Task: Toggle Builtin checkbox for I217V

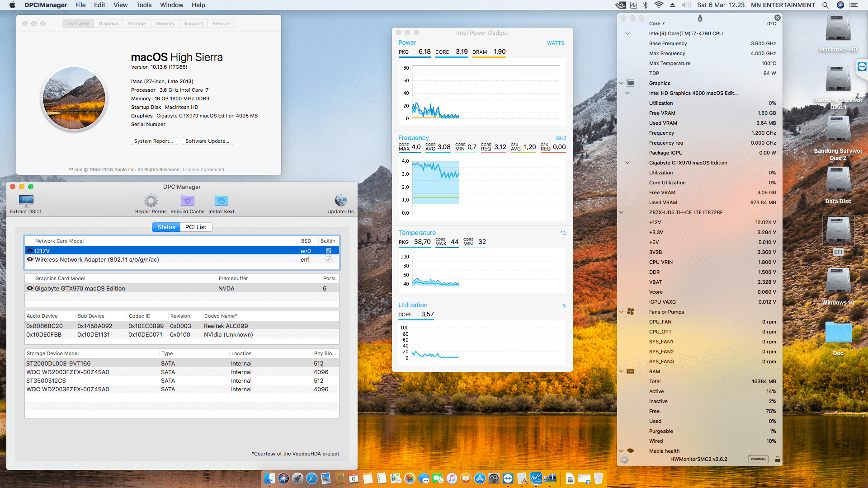Action: click(x=329, y=251)
